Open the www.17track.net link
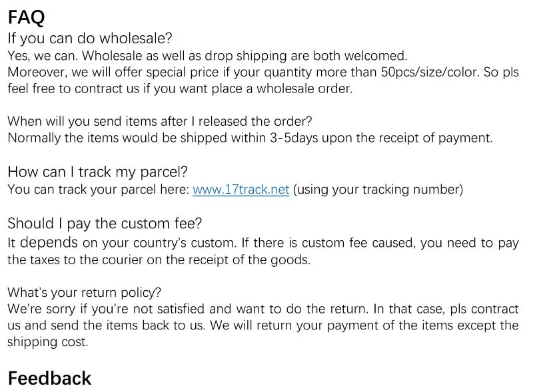Image resolution: width=533 pixels, height=392 pixels. coord(241,190)
